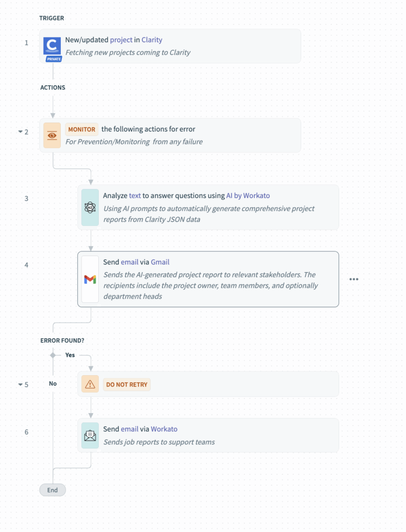Click the "Gmail" link in step 4
The width and height of the screenshot is (406, 532).
[x=160, y=262]
